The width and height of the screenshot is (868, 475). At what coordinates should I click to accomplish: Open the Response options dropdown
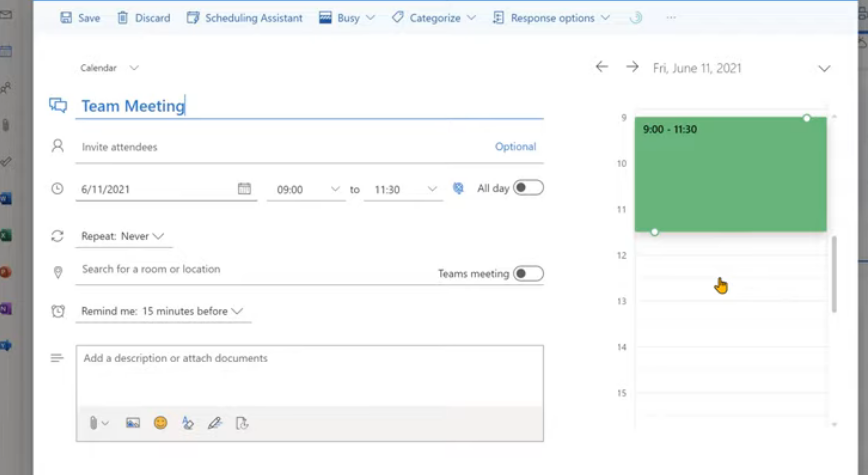pos(551,18)
